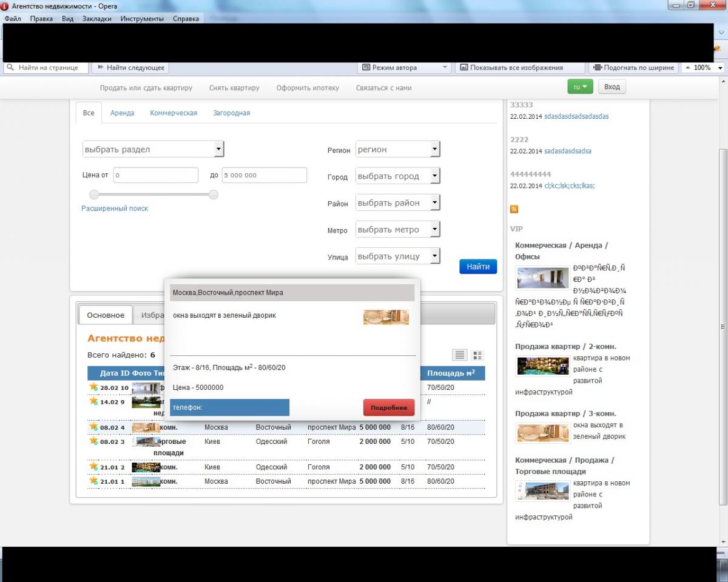Open the 'выбрать район' dropdown
The width and height of the screenshot is (728, 582).
coord(397,202)
